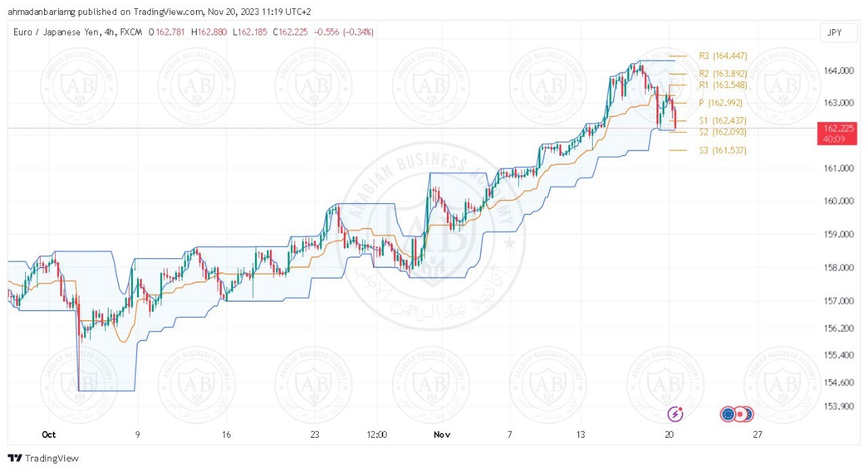This screenshot has width=868, height=471.
Task: Click the 160.000 price axis label
Action: pos(838,201)
